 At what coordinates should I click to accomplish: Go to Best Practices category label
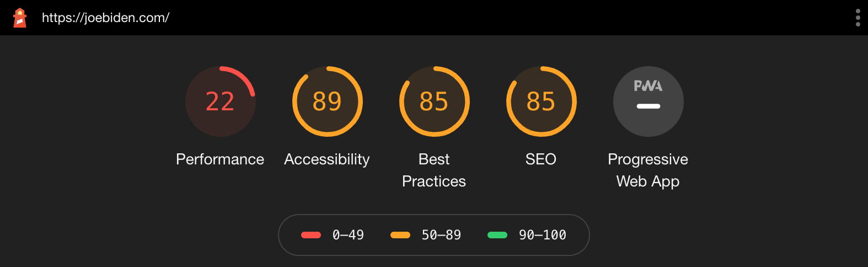(434, 170)
